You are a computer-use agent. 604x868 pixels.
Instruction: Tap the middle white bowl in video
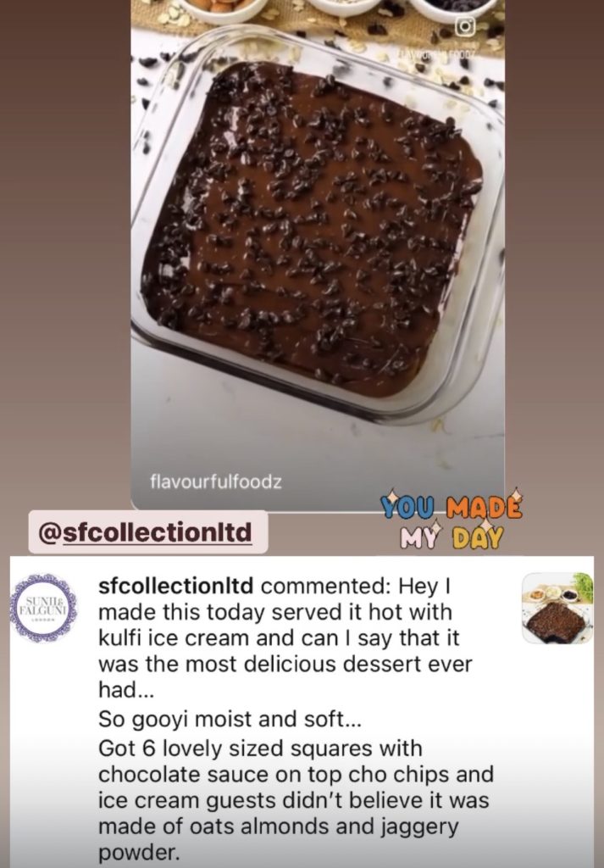coord(342,6)
